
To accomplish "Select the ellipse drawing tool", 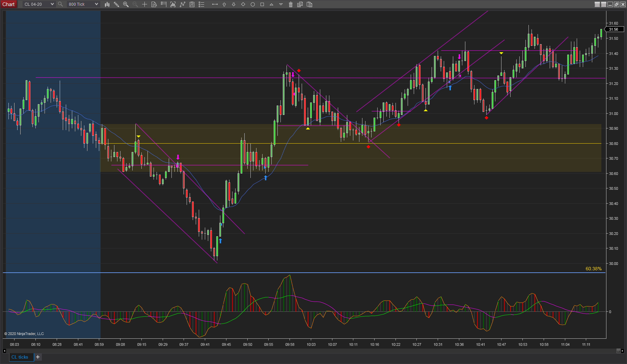I will [252, 4].
